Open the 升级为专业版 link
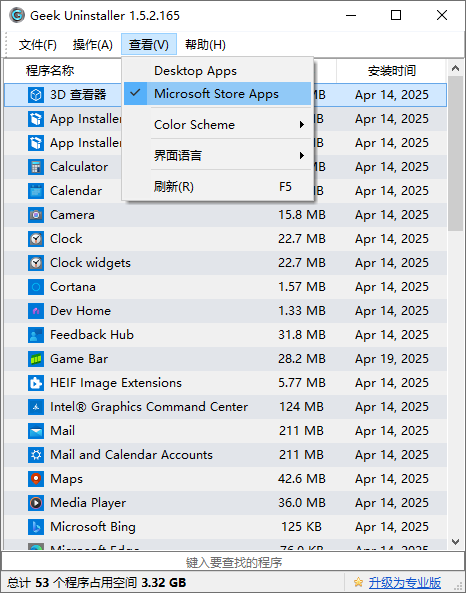 pyautogui.click(x=404, y=582)
